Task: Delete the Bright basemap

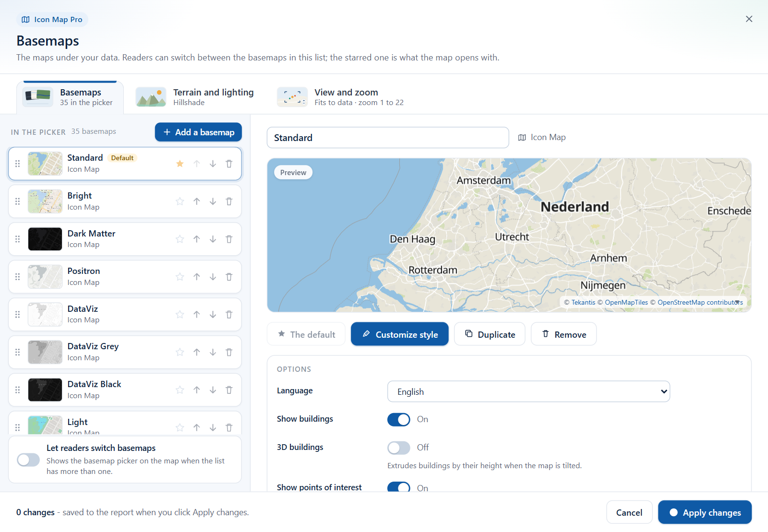Action: point(229,201)
